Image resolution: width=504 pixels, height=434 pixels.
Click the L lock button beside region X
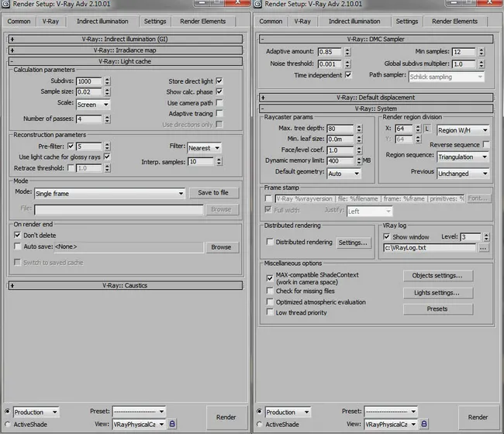pos(427,129)
